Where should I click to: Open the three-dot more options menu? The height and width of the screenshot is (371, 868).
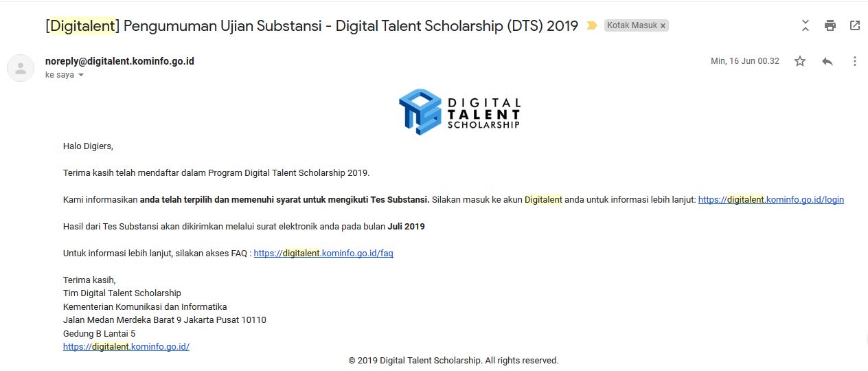point(855,61)
